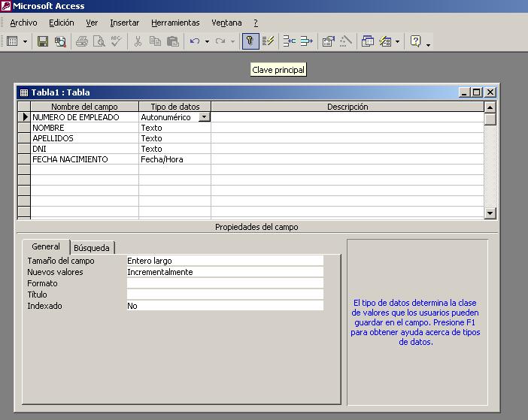
Task: Open the Herramientas menu
Action: click(175, 23)
